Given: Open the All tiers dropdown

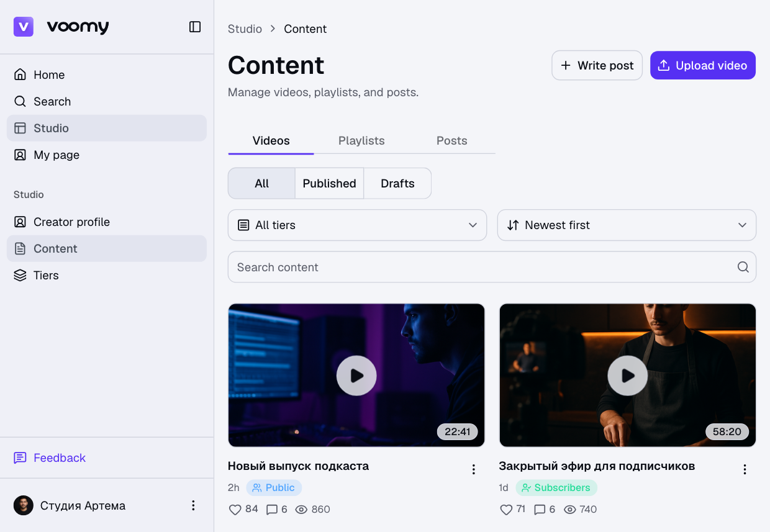Looking at the screenshot, I should [357, 225].
